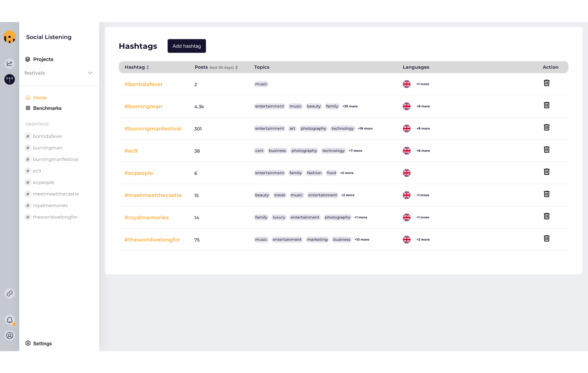Click the travel topic tag for #meetmeatthecastle
This screenshot has width=588, height=373.
click(280, 195)
